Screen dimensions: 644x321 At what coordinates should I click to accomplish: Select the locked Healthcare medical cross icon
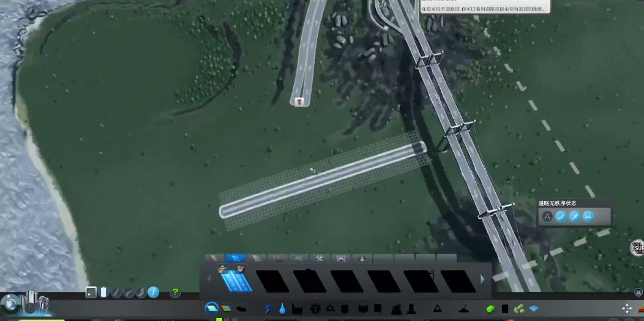pos(315,309)
